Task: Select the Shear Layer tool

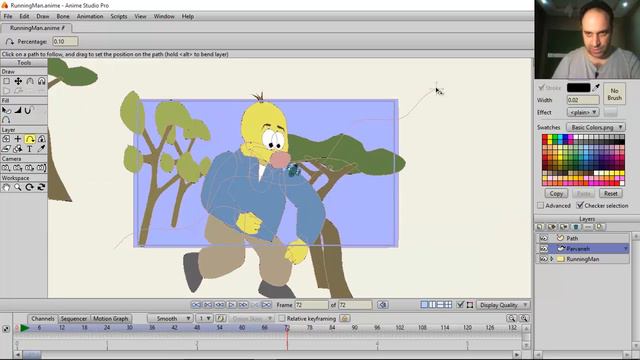Action: (x=6, y=149)
